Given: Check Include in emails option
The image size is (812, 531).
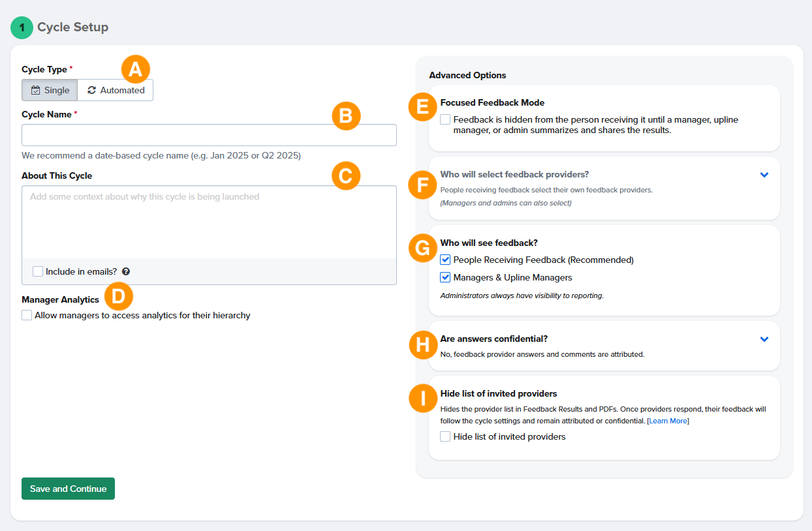Looking at the screenshot, I should tap(38, 271).
